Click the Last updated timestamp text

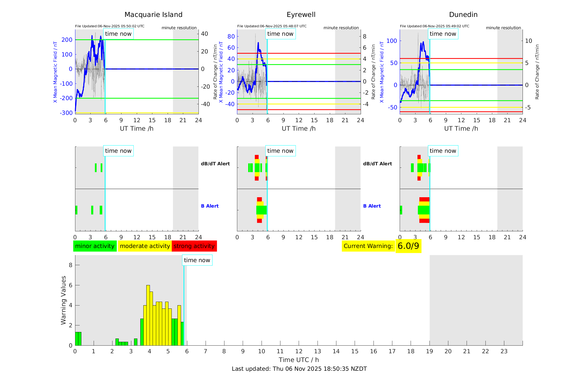[299, 369]
